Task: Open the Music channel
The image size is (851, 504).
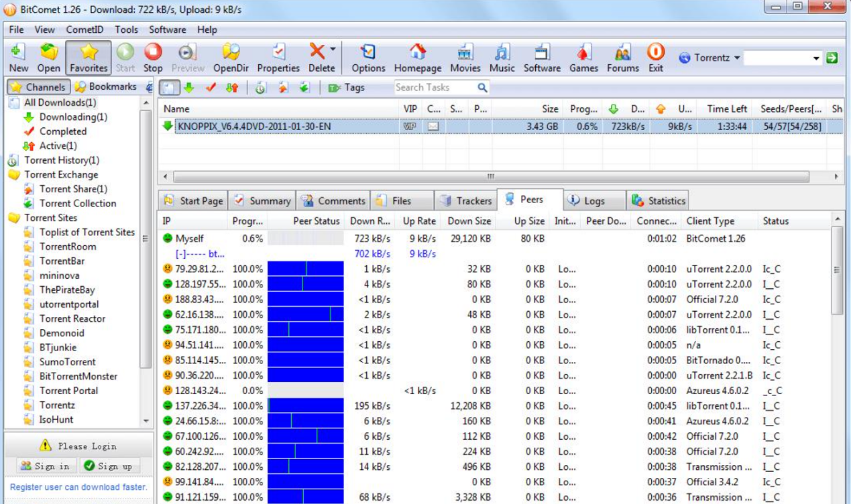Action: point(502,58)
